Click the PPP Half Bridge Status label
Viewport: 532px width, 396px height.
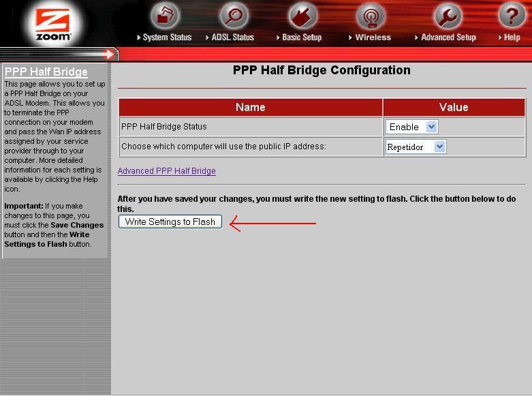pyautogui.click(x=164, y=127)
